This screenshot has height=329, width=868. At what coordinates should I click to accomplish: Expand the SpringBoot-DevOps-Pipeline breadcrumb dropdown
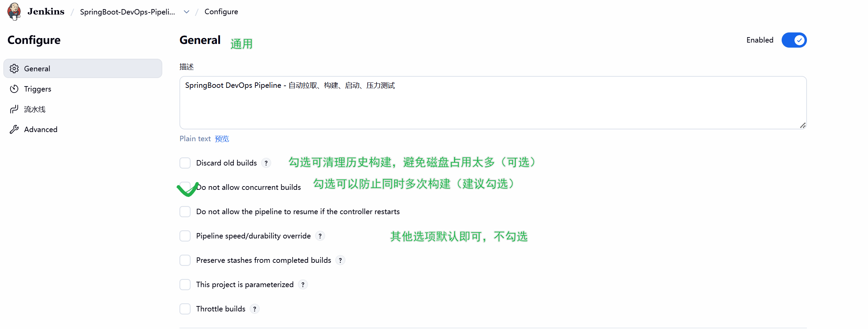point(187,12)
